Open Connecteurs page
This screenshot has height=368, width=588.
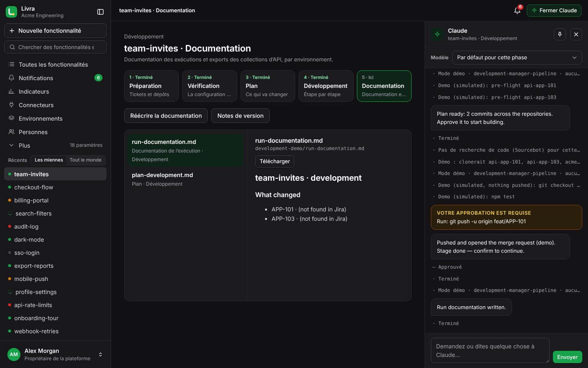(55, 105)
